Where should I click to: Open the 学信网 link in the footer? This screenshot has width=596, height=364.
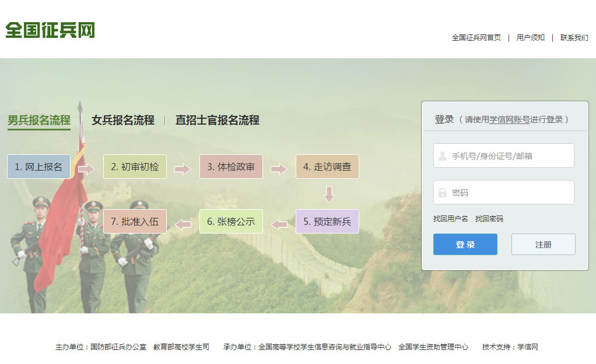coord(528,347)
